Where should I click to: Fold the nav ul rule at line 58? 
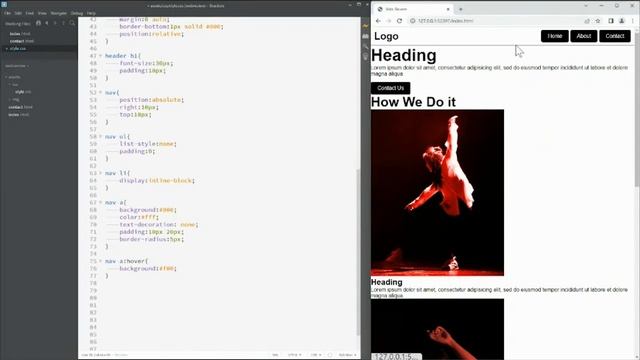(100, 136)
